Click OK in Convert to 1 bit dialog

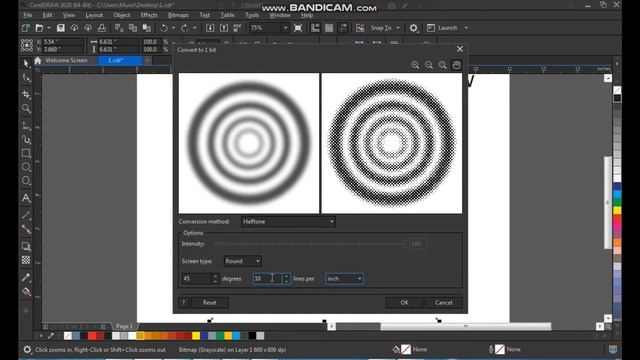pos(404,302)
